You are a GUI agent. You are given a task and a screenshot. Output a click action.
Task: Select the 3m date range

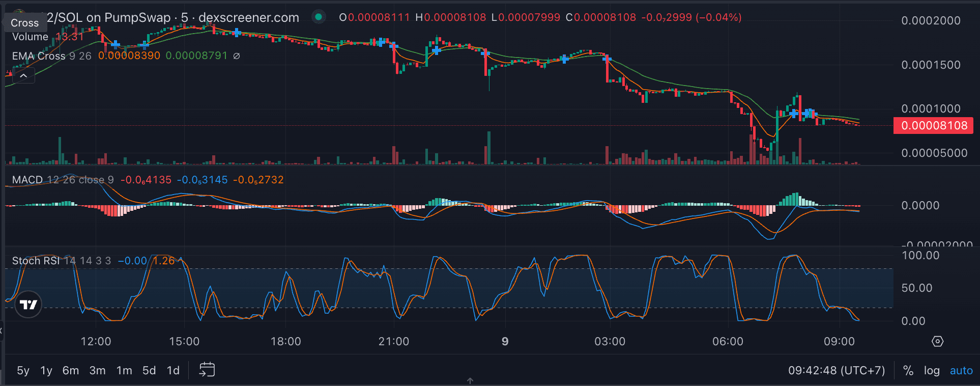tap(97, 370)
